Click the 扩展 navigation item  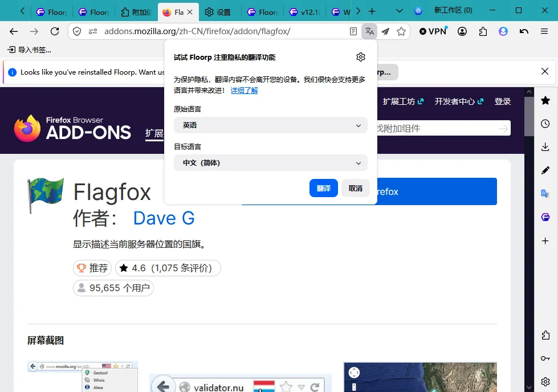[x=154, y=133]
